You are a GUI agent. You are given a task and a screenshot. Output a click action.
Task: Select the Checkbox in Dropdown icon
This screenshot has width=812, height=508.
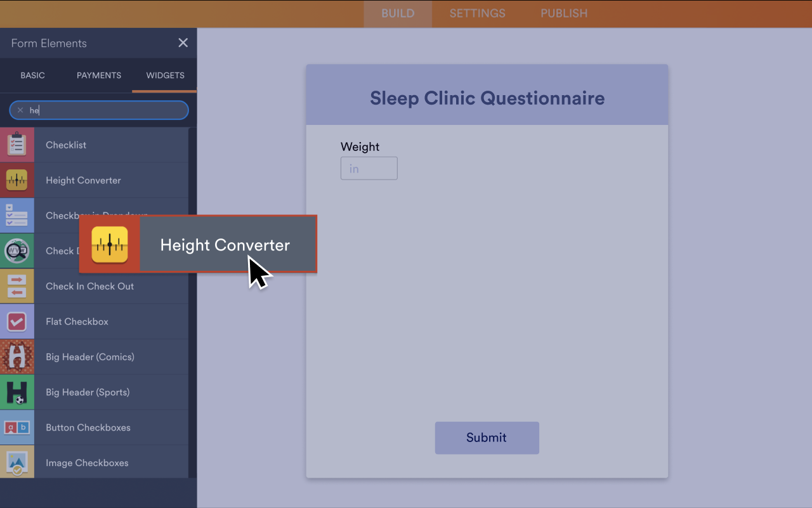click(x=17, y=216)
